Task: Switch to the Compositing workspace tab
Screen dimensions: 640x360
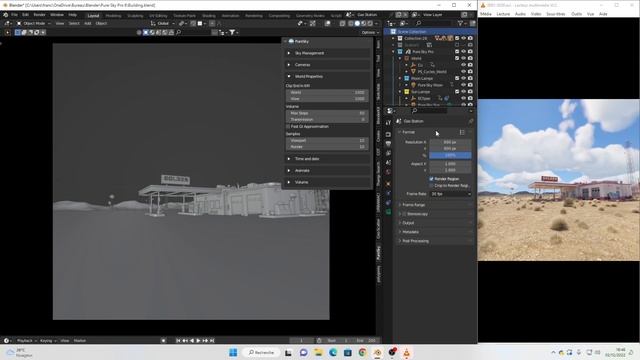Action: pos(279,16)
